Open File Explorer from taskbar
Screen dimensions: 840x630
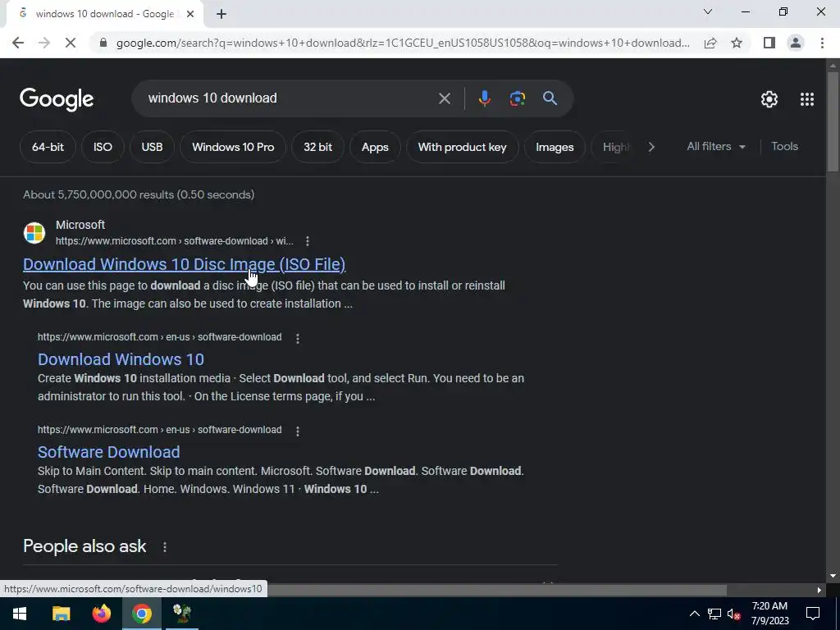click(61, 614)
